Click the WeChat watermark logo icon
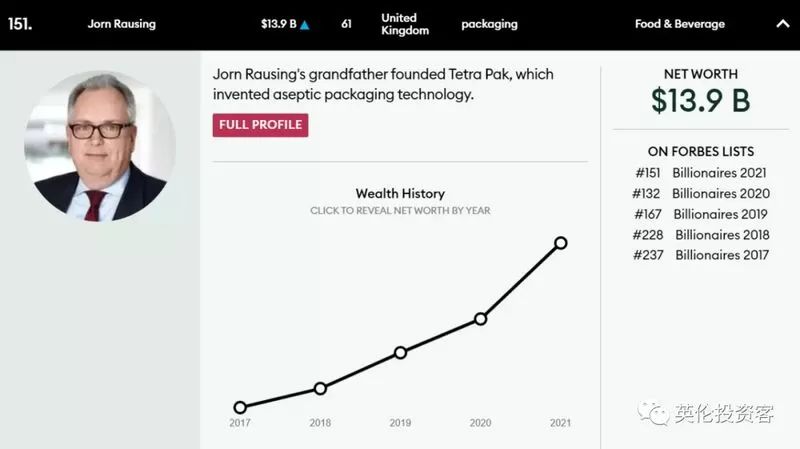This screenshot has height=449, width=800. click(x=653, y=412)
